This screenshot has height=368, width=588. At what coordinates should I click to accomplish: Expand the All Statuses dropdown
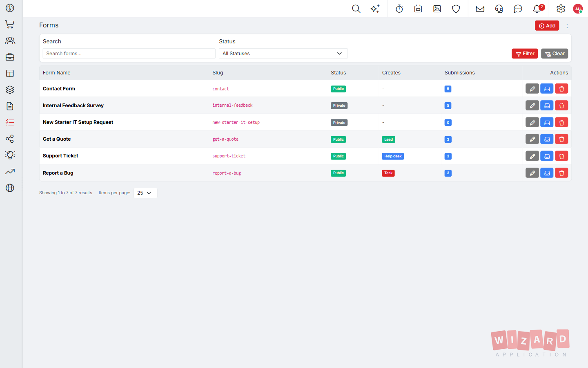pos(283,54)
